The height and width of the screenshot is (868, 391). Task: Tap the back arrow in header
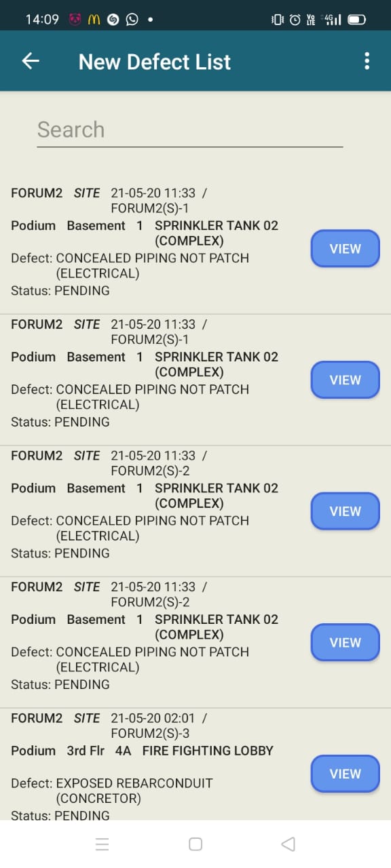coord(31,61)
